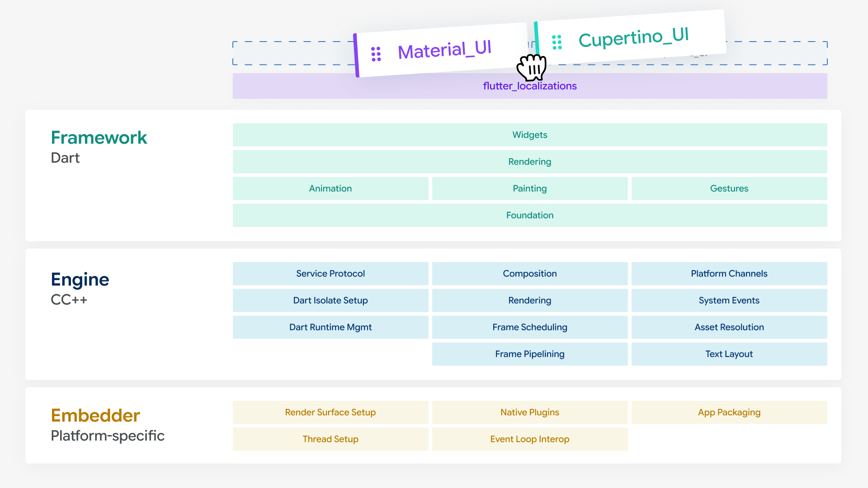Click the Frame Pipelining block
The height and width of the screenshot is (488, 868).
[530, 354]
